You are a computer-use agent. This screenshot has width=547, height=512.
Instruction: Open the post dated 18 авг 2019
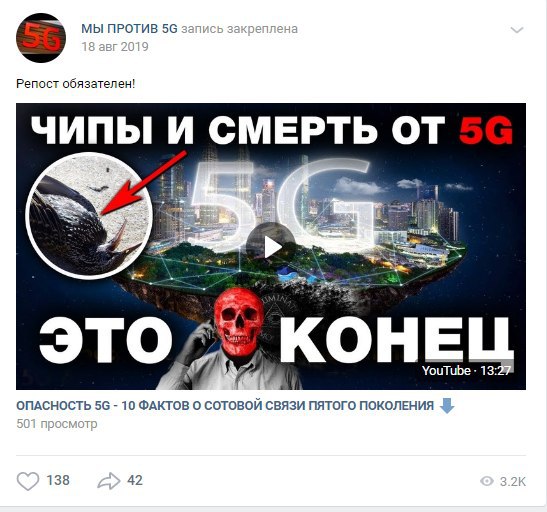click(x=115, y=46)
